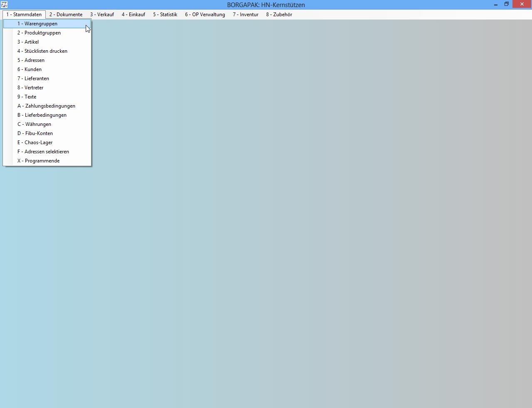The height and width of the screenshot is (408, 532).
Task: Select D - Fibu-Konten entry
Action: [47, 133]
